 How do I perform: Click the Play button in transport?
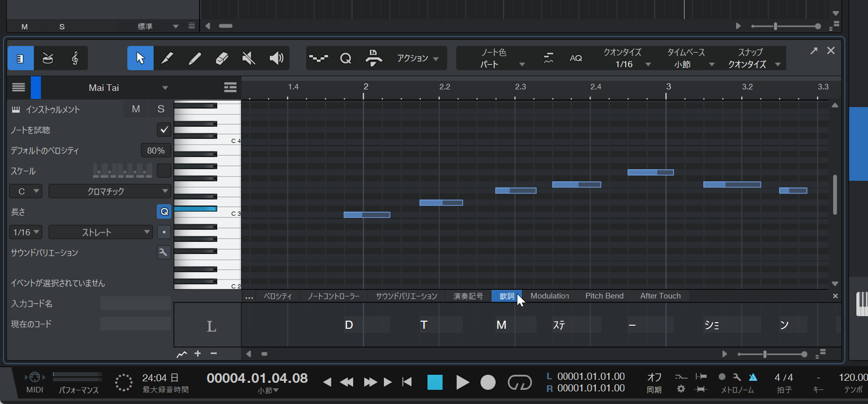point(462,382)
